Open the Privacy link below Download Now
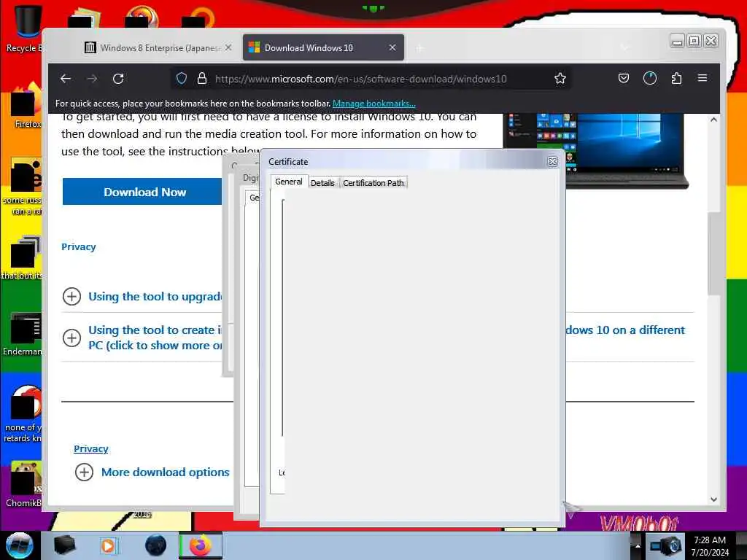This screenshot has height=560, width=747. click(x=79, y=246)
